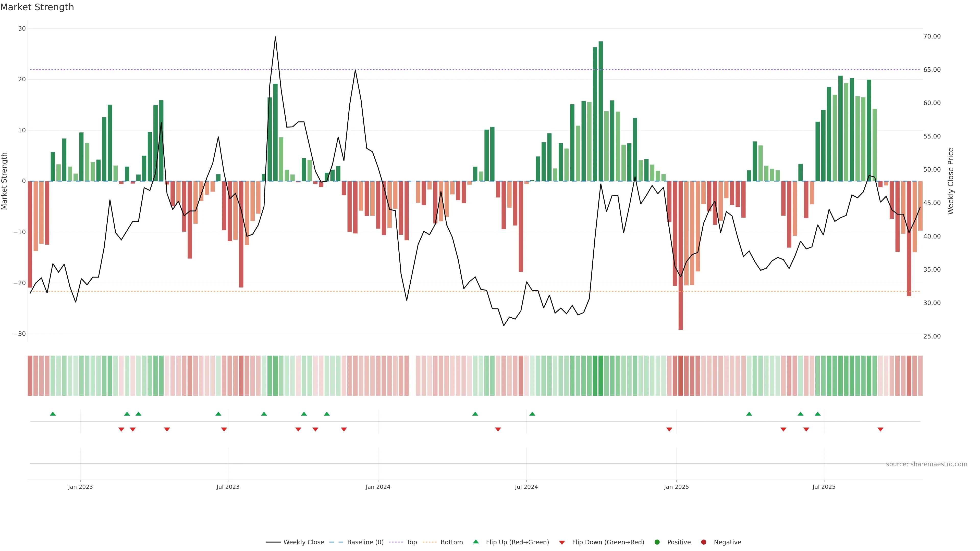980x551 pixels.
Task: Toggle the Weekly Close legend label
Action: (x=304, y=542)
